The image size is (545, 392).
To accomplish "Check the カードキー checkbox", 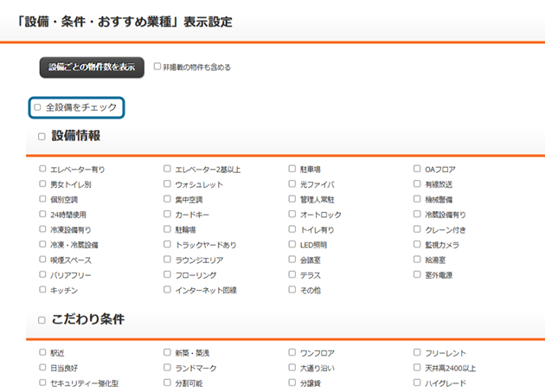I will pos(167,214).
